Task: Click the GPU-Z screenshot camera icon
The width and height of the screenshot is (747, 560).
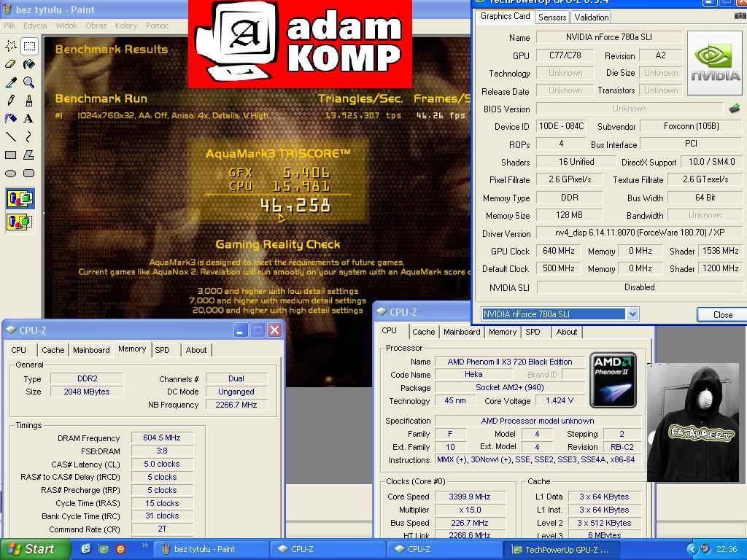Action: (740, 16)
